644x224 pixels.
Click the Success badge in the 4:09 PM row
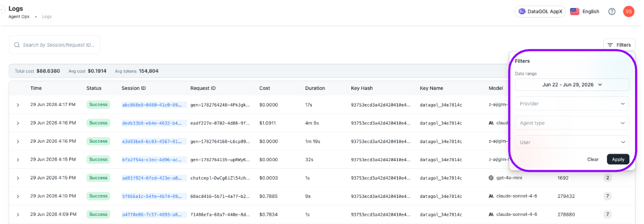[x=99, y=214]
